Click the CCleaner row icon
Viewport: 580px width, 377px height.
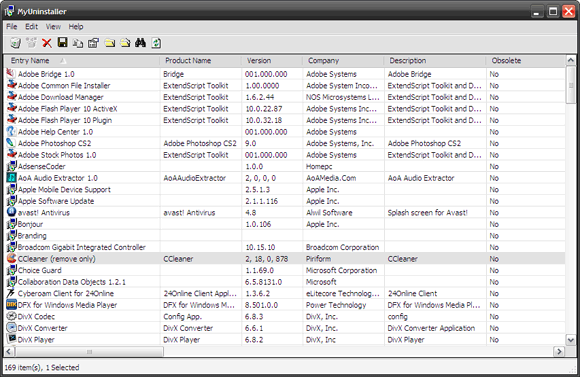[x=11, y=258]
